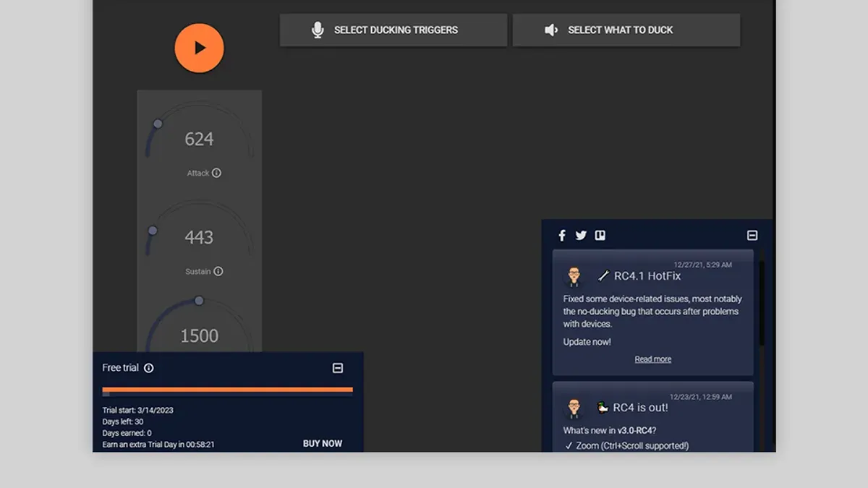Click the Sustain knob handle
The image size is (868, 488).
(153, 231)
